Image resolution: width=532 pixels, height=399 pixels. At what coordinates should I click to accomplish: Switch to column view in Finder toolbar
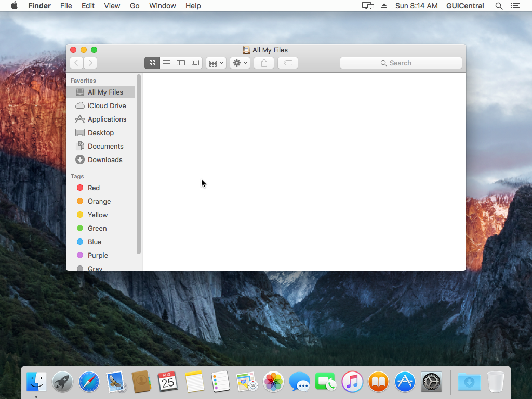click(x=181, y=63)
